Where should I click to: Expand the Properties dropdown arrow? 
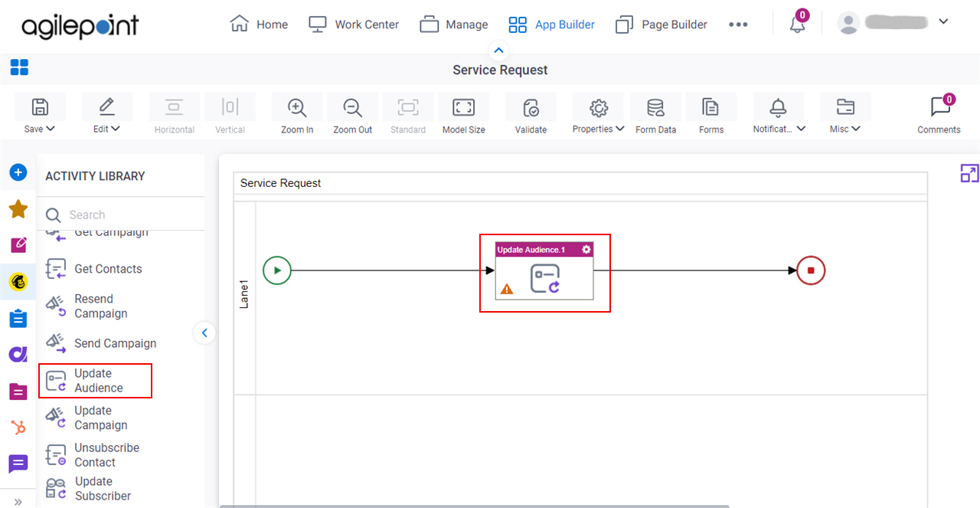pyautogui.click(x=619, y=129)
